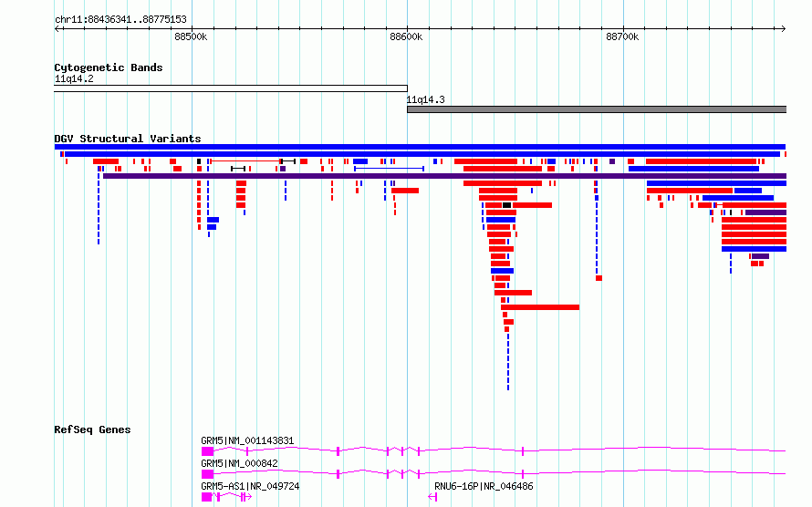Select the white 11q14.2 cytoband bar
The width and height of the screenshot is (812, 507).
coord(231,88)
